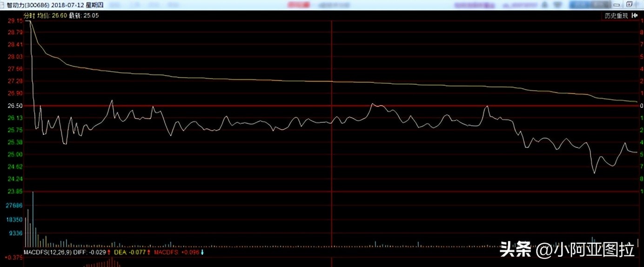Click the lowest dip of the white price line
644x267 pixels.
(x=594, y=173)
